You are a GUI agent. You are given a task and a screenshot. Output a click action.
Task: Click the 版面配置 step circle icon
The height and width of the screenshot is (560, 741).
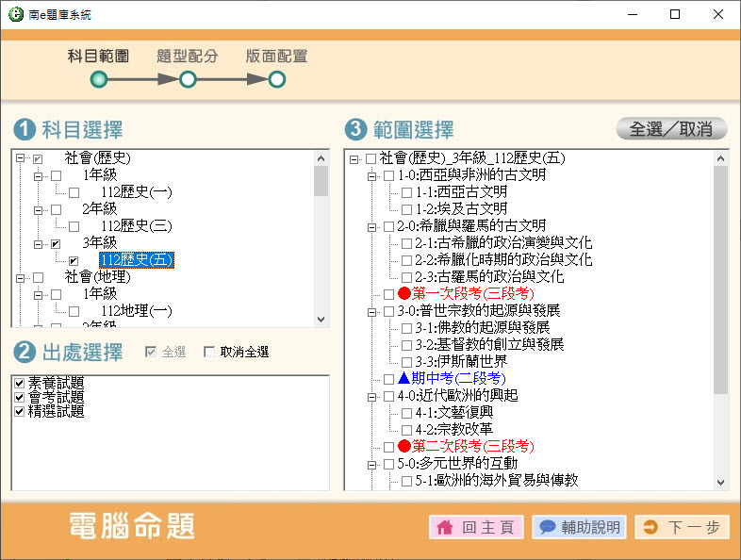coord(276,80)
